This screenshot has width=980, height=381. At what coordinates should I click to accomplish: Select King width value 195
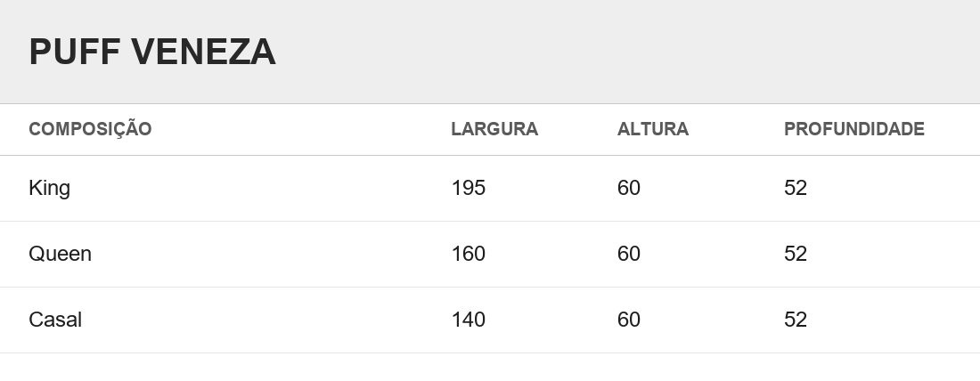(x=468, y=188)
